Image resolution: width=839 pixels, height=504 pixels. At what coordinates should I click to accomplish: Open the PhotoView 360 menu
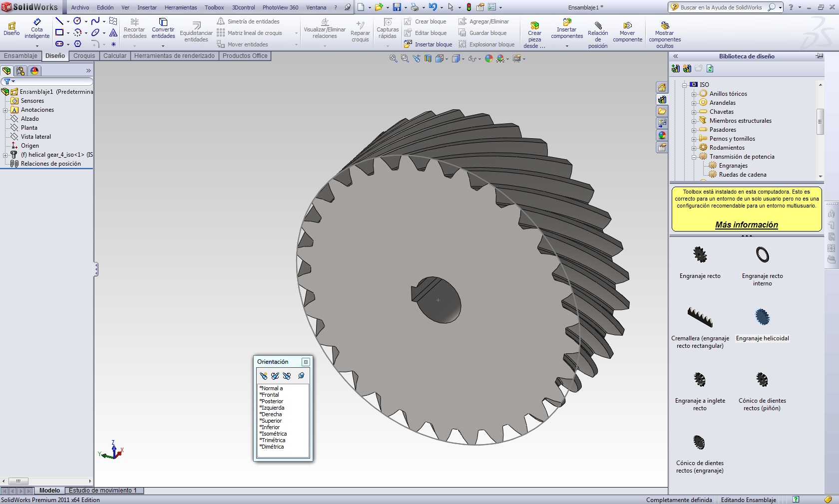tap(280, 7)
